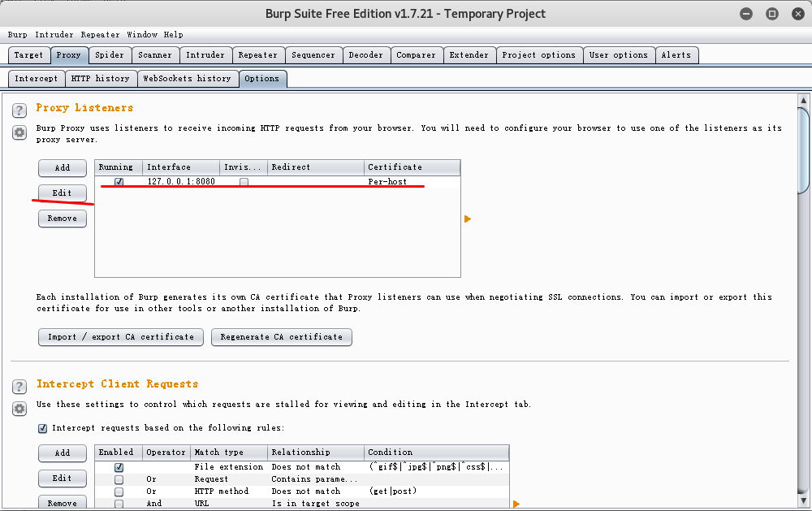
Task: Open the Help menu
Action: coord(174,35)
